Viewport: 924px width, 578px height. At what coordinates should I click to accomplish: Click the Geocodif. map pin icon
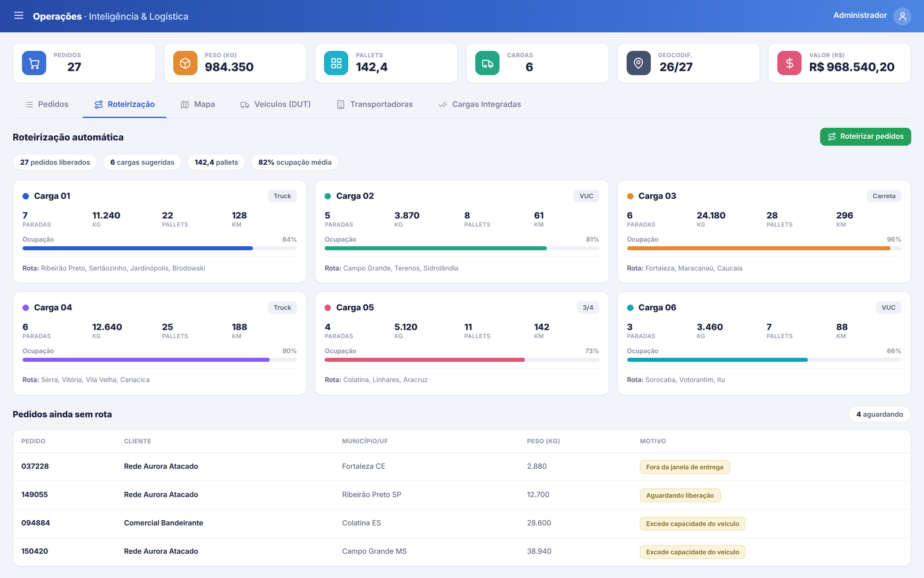pos(639,63)
